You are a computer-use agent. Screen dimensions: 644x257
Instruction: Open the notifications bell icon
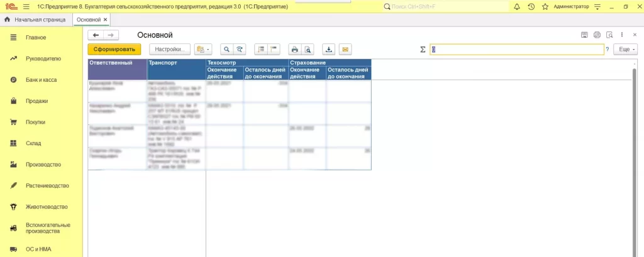tap(517, 7)
